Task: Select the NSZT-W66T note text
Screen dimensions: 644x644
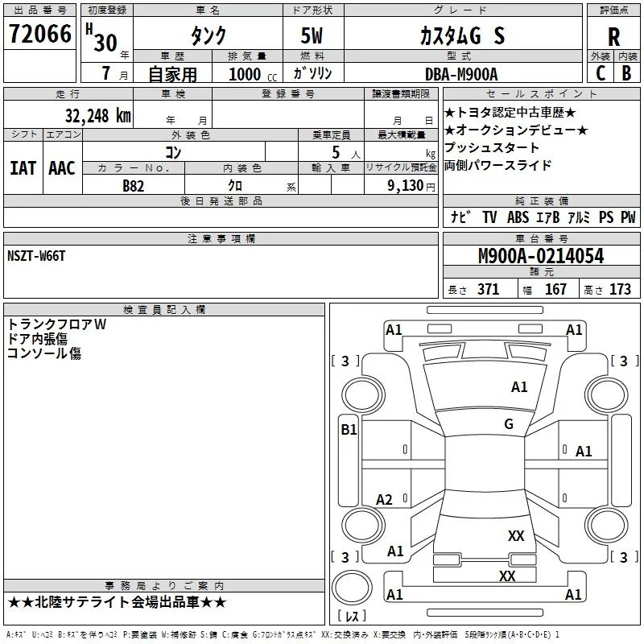Action: click(x=35, y=255)
